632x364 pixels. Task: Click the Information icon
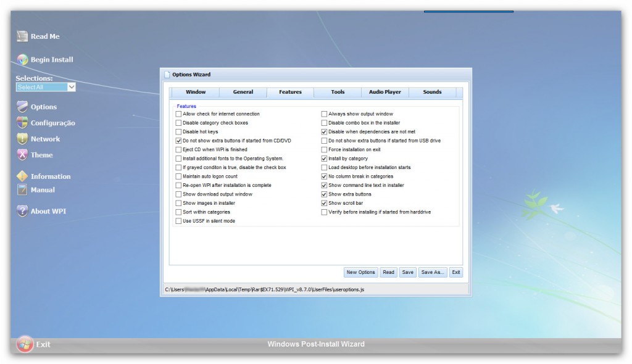coord(23,176)
